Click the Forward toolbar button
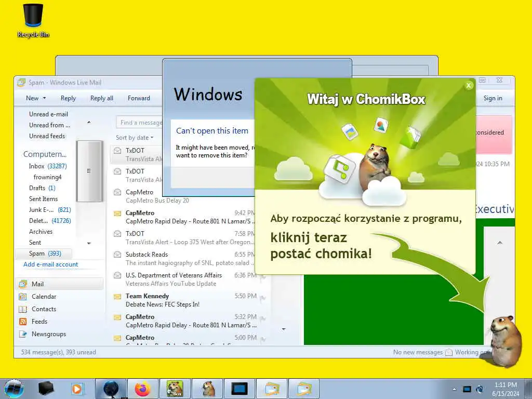The image size is (532, 399). coord(139,98)
